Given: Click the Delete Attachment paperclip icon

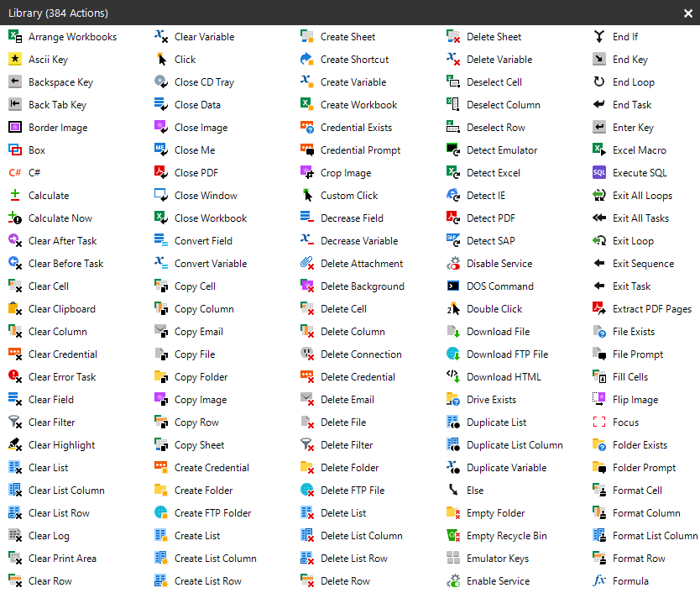Looking at the screenshot, I should 307,264.
